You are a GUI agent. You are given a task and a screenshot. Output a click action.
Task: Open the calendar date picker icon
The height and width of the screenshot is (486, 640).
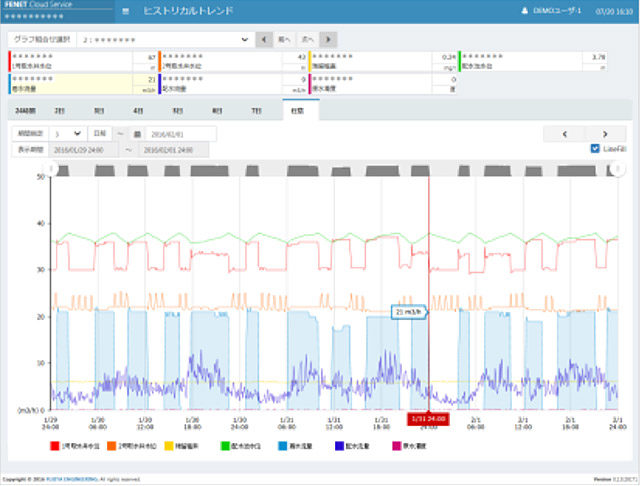[138, 134]
